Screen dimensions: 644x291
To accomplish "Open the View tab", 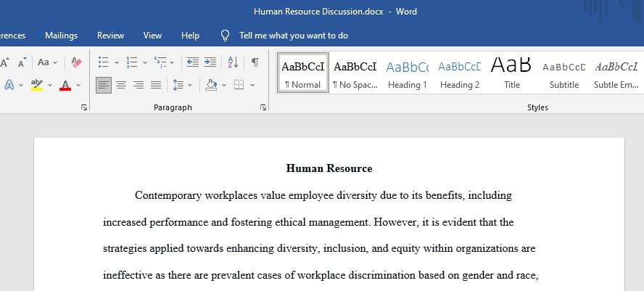I will 152,36.
